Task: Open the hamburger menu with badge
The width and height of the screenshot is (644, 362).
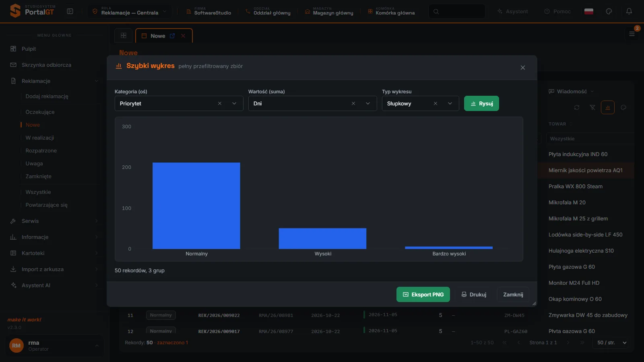Action: [632, 34]
